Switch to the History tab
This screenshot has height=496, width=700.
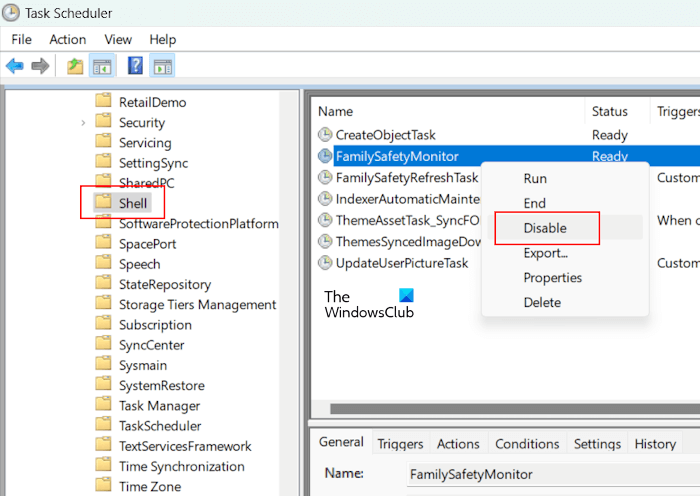655,444
